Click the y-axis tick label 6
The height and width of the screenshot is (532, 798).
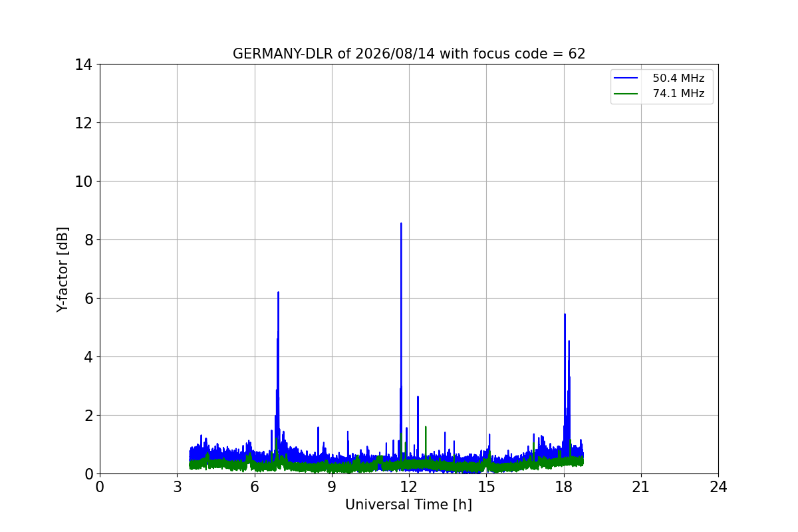tap(88, 299)
